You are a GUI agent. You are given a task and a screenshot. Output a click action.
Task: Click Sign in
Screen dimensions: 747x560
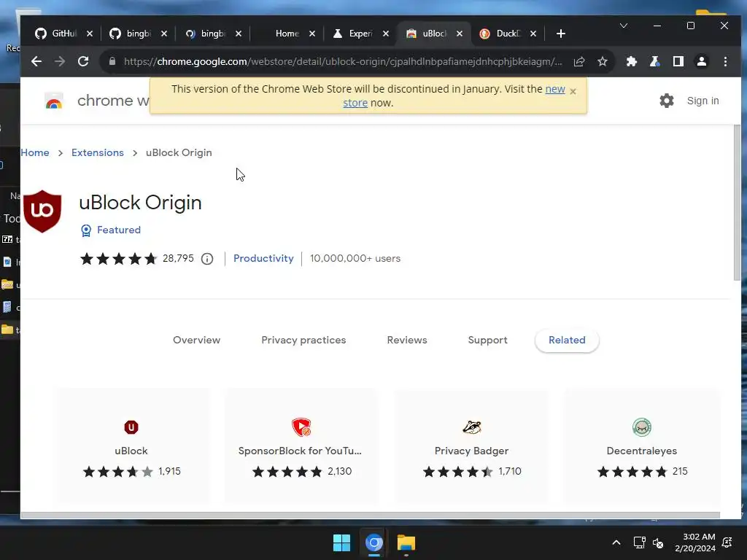(703, 101)
